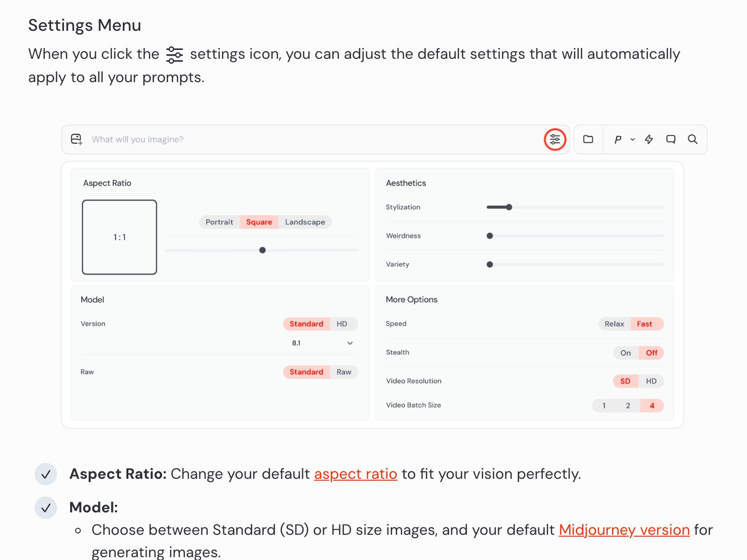Open the chat bubble icon
Image resolution: width=747 pixels, height=560 pixels.
671,139
